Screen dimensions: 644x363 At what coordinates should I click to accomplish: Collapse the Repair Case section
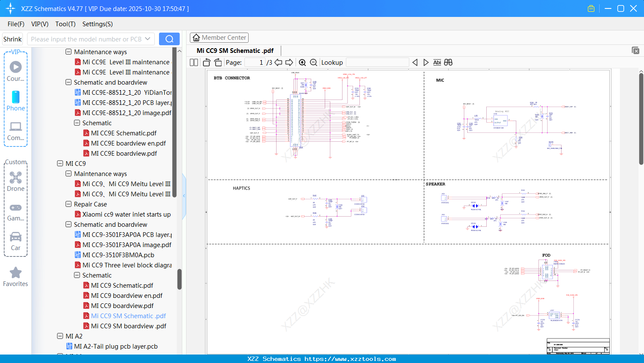pos(69,204)
